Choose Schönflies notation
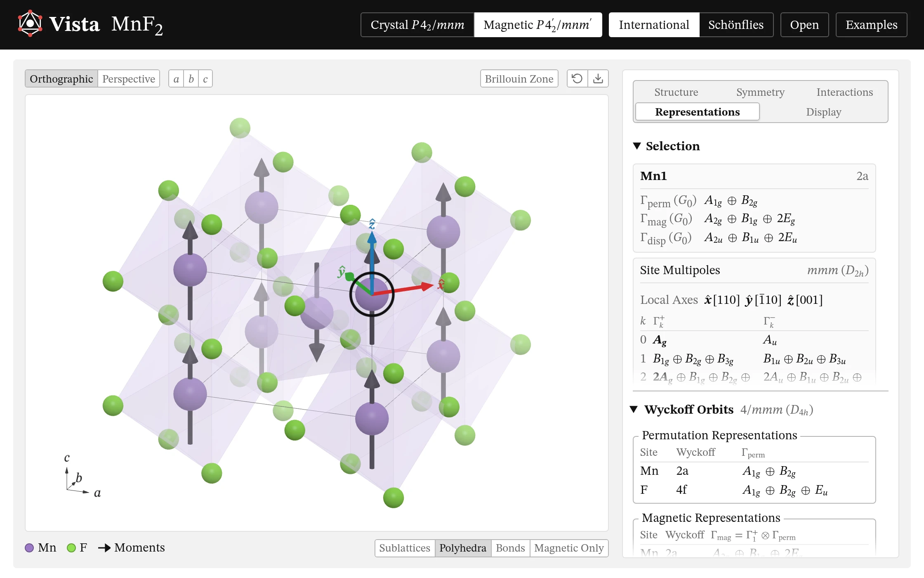The width and height of the screenshot is (924, 578). pyautogui.click(x=736, y=25)
